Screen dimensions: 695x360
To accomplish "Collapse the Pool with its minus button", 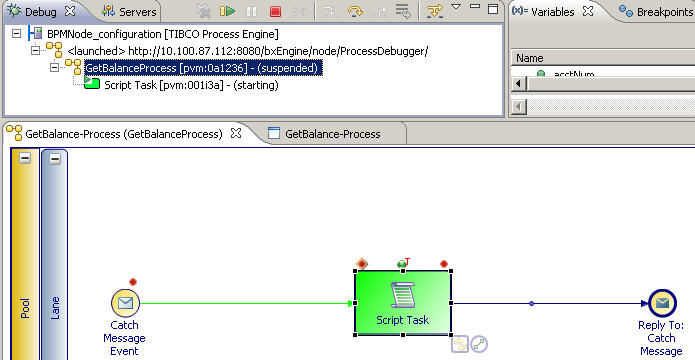I will pyautogui.click(x=25, y=158).
